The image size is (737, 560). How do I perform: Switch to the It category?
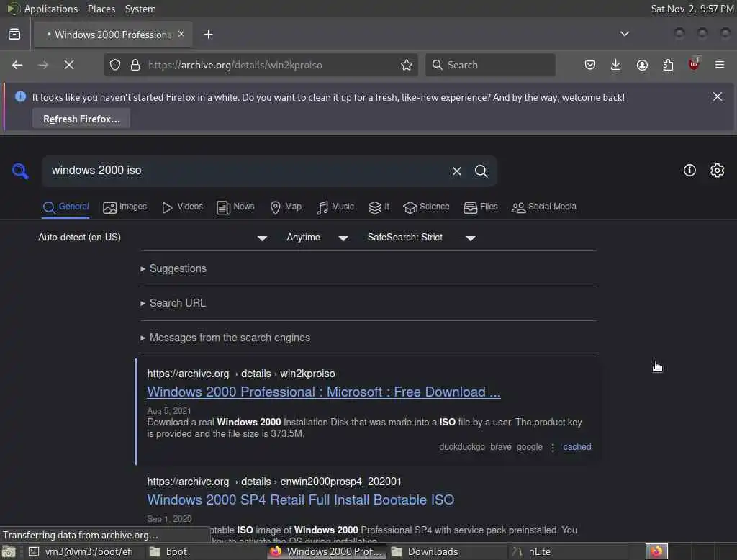tap(379, 207)
